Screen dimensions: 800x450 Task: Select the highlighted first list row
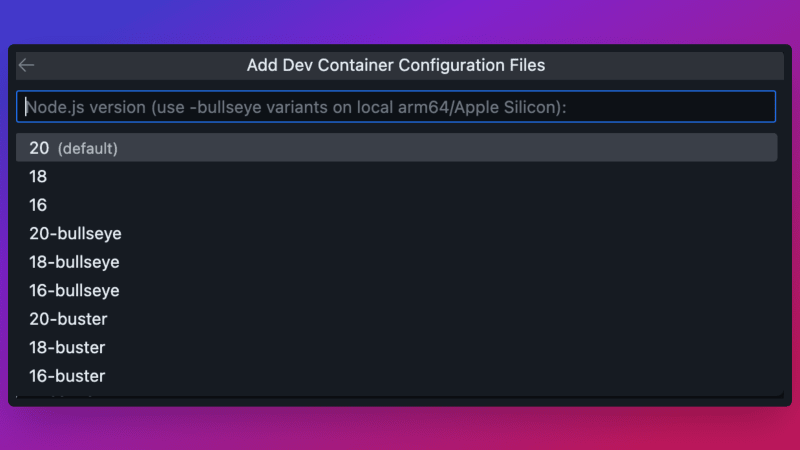point(396,148)
